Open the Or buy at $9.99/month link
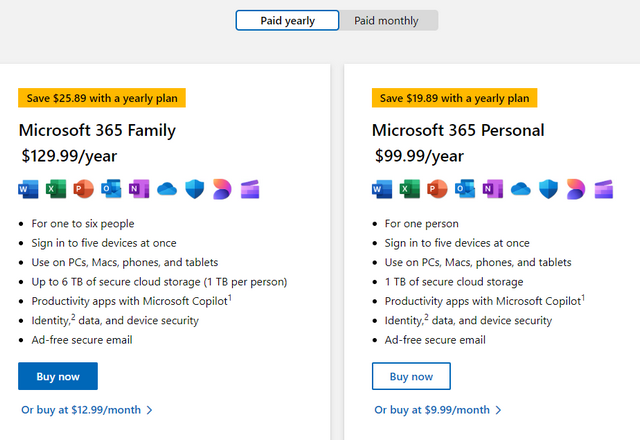The image size is (640, 440). tap(437, 409)
